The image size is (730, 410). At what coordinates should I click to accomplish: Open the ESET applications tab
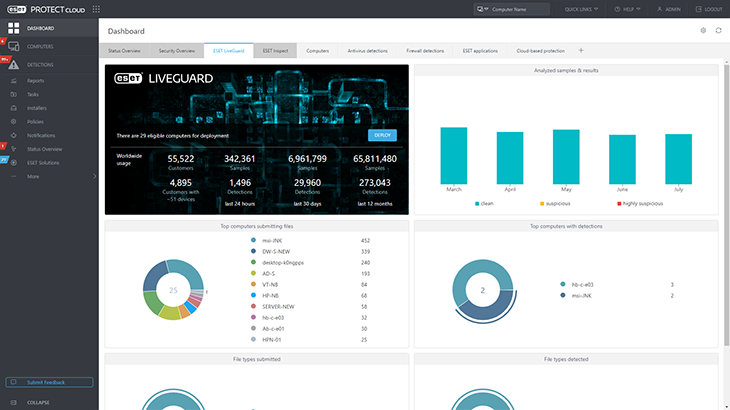pyautogui.click(x=480, y=51)
